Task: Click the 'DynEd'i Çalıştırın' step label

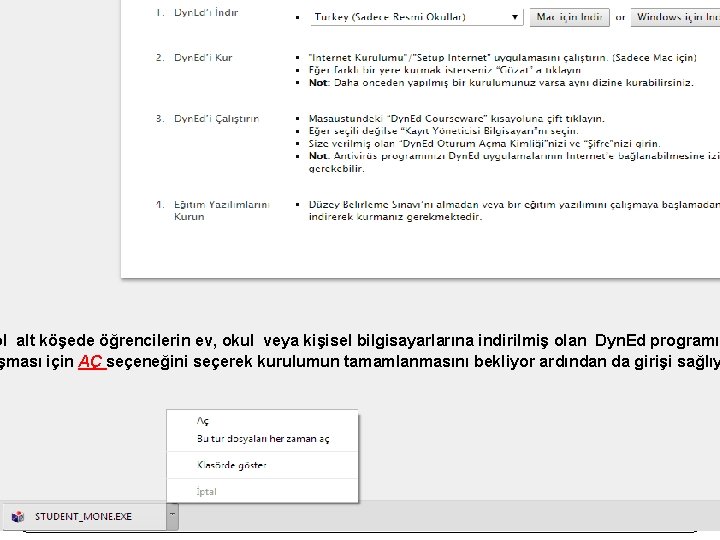Action: (x=216, y=119)
